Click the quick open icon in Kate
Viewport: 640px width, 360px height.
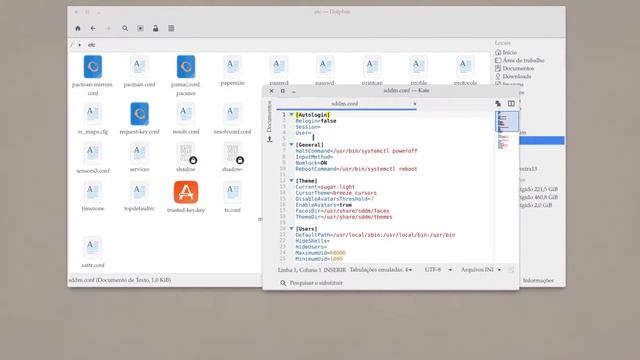(498, 104)
